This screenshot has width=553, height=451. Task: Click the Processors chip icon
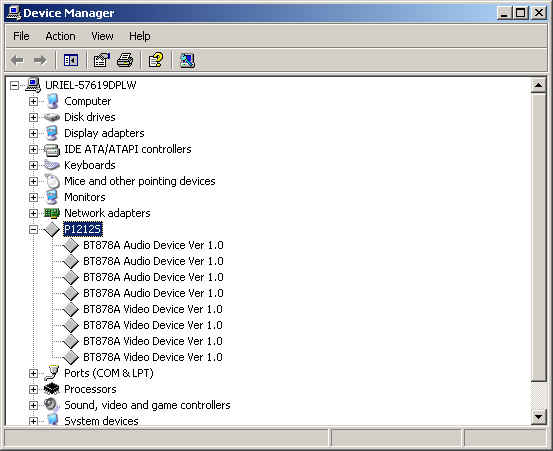(x=52, y=389)
